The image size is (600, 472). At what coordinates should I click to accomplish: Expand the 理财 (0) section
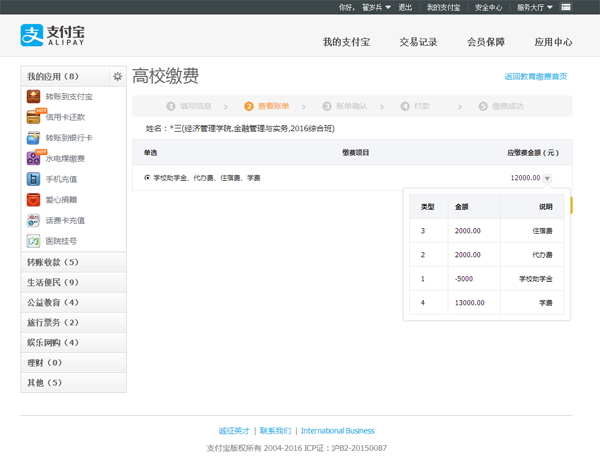(x=73, y=363)
